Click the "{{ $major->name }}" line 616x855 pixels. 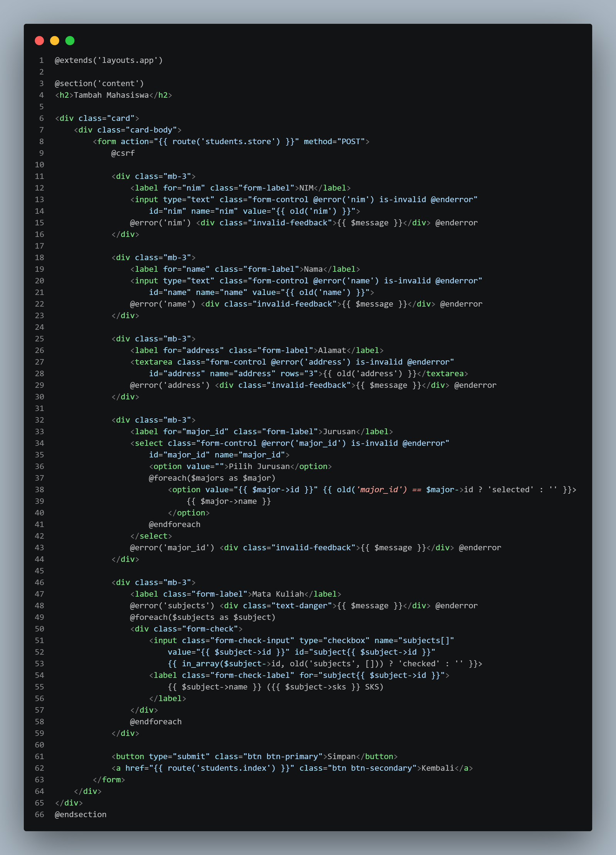click(229, 501)
